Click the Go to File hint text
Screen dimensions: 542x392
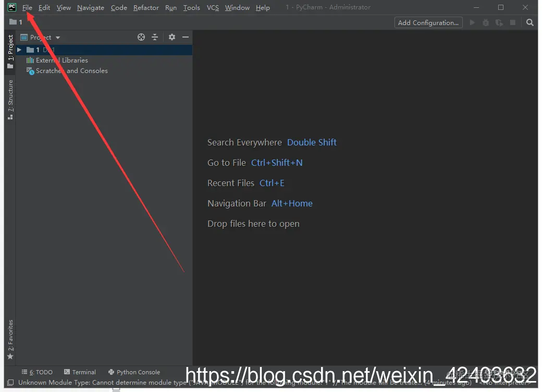227,163
